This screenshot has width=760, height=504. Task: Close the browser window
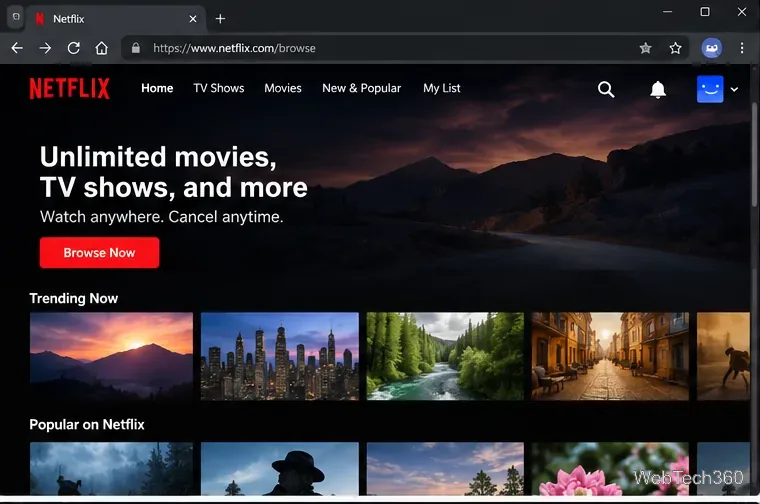coord(742,12)
